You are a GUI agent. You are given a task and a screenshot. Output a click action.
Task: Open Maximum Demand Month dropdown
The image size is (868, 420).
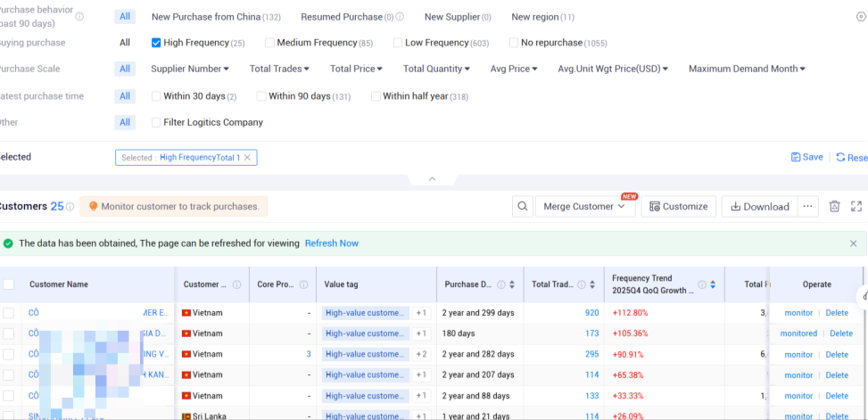click(747, 70)
